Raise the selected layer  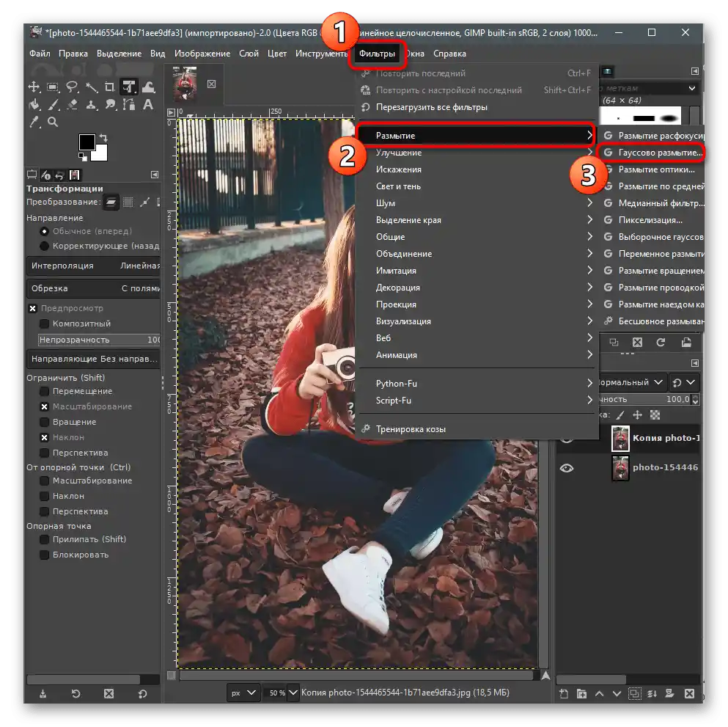(600, 693)
